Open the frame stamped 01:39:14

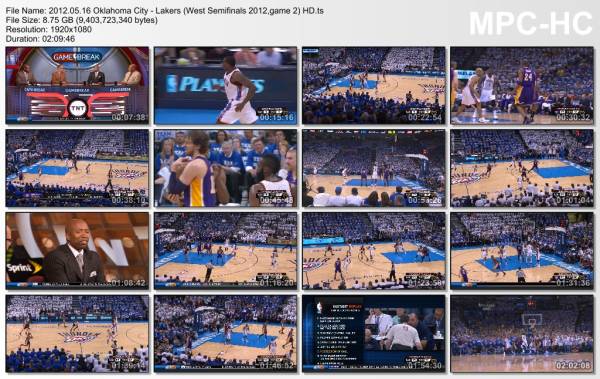(77, 333)
